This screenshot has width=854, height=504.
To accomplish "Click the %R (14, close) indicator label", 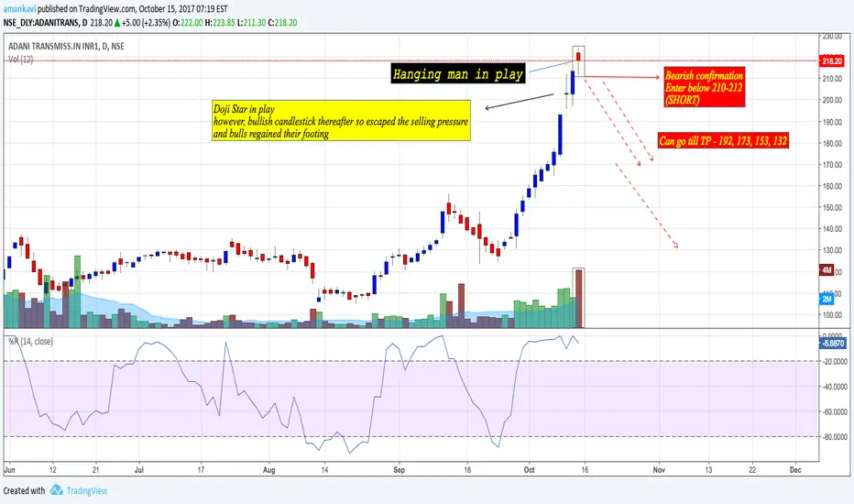I will coord(30,342).
